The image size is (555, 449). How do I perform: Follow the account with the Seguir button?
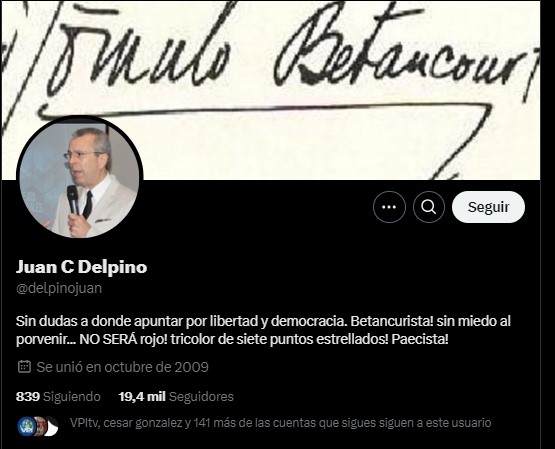coord(488,207)
